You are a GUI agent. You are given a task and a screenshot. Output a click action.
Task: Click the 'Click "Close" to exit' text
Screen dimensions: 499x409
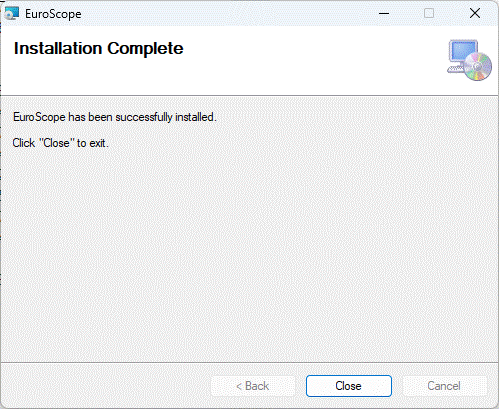(60, 143)
